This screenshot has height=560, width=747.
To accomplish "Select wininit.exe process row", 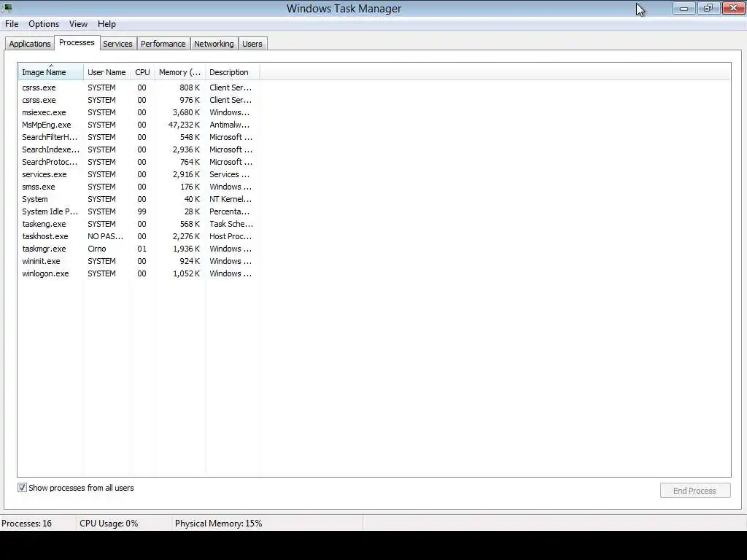I will click(x=138, y=261).
